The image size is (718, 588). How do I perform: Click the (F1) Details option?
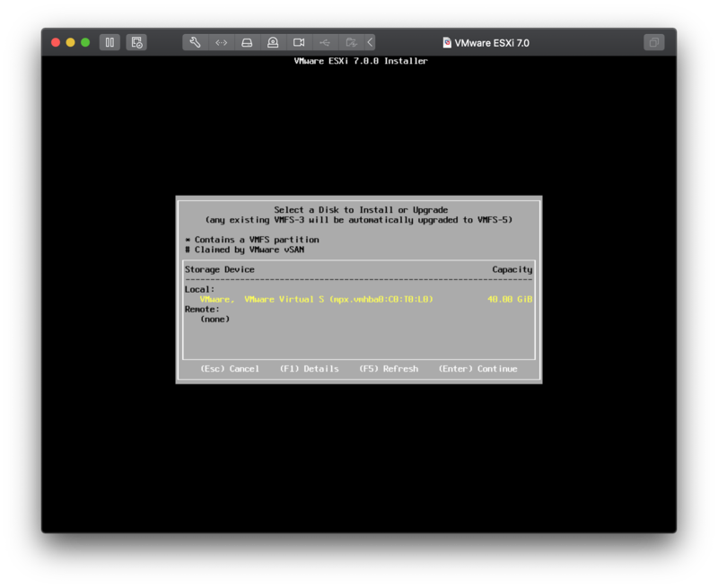[310, 369]
